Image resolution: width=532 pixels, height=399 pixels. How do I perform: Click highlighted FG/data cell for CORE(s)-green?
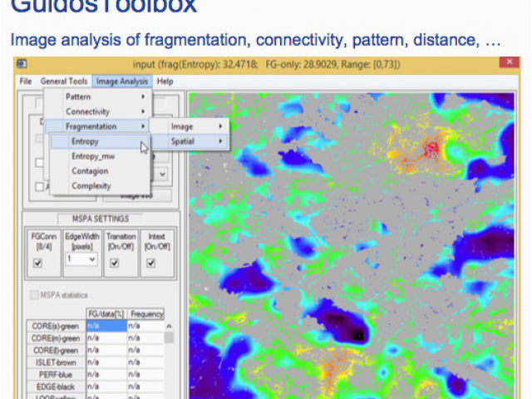(106, 326)
